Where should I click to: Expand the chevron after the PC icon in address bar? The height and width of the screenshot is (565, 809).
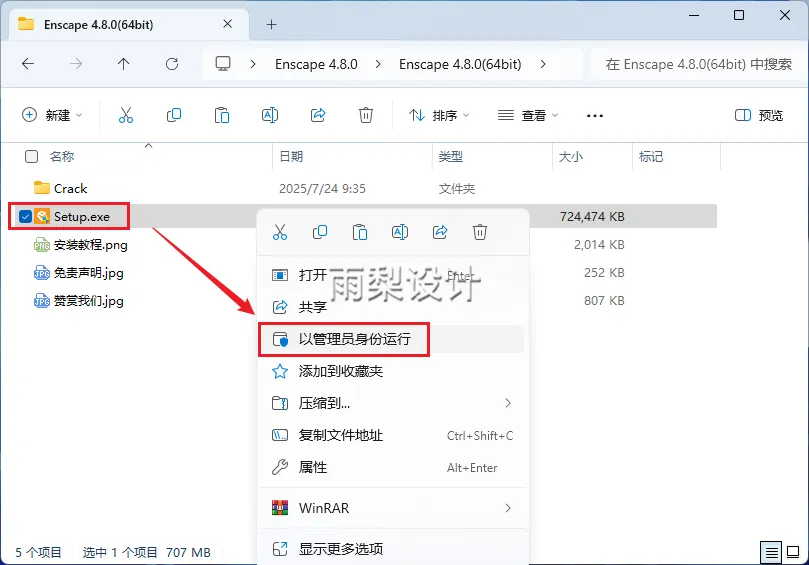pyautogui.click(x=253, y=64)
